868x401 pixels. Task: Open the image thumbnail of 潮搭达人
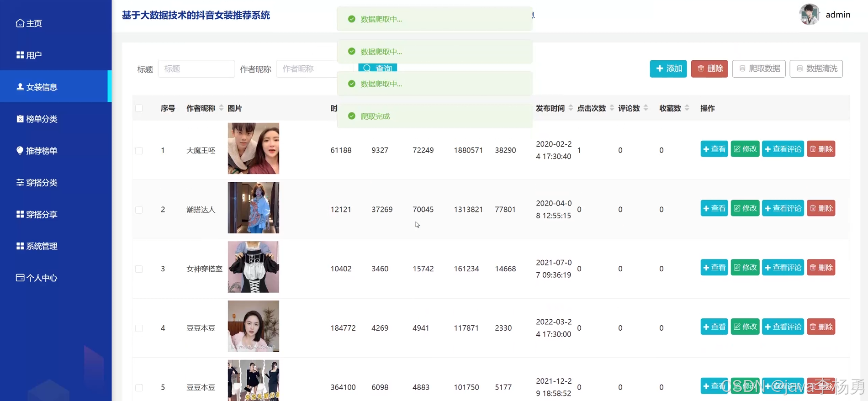(x=254, y=208)
